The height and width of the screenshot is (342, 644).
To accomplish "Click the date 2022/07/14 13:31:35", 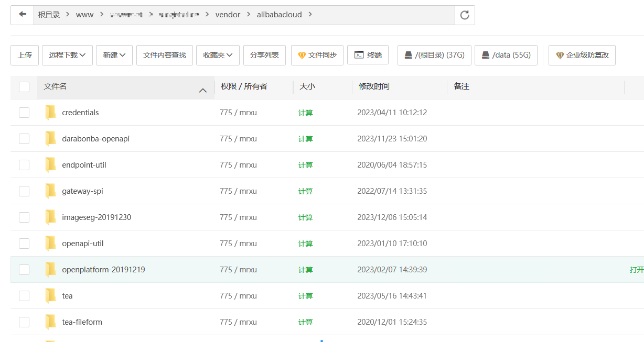I will click(x=392, y=191).
